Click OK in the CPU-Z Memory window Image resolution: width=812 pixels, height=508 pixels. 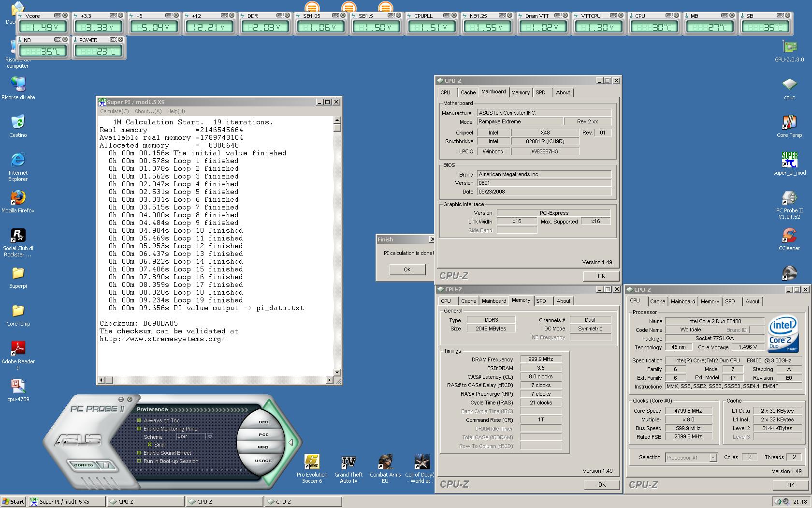[x=602, y=485]
